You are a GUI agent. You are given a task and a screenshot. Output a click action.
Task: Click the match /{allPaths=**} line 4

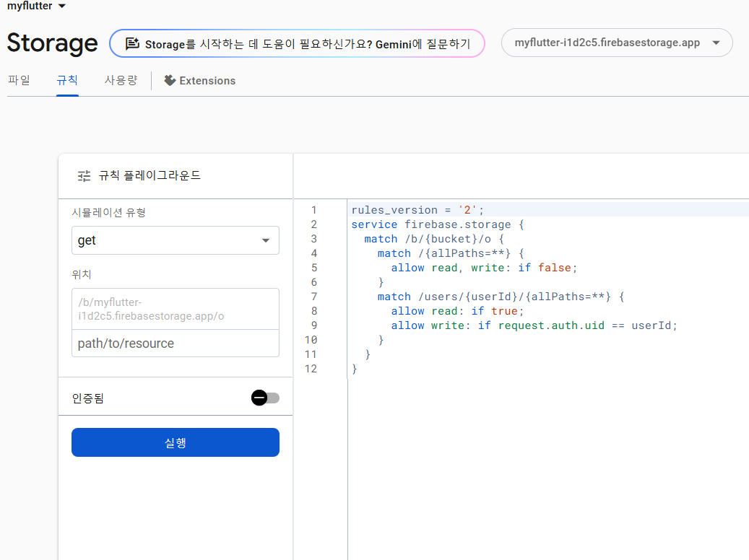451,253
